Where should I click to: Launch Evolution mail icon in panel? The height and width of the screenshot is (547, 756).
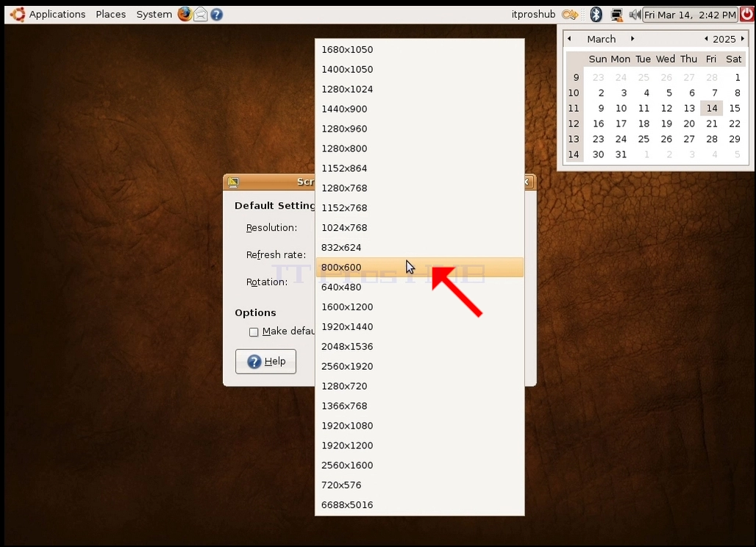pyautogui.click(x=201, y=15)
